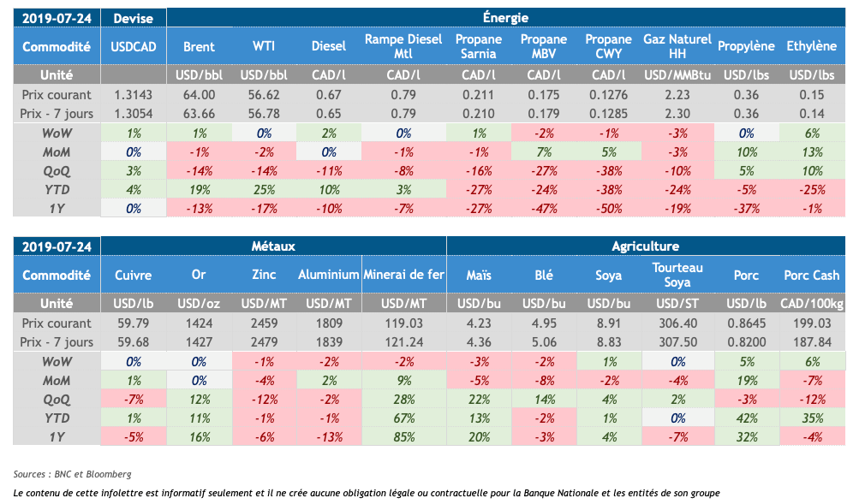Select the Métaux section header
Viewport: 865px width, 504px height.
click(x=273, y=246)
